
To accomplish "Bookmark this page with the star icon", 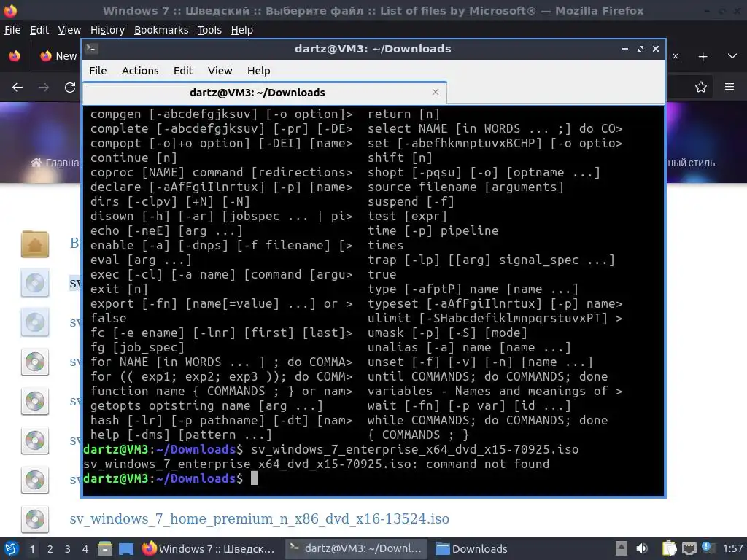I will 700,87.
